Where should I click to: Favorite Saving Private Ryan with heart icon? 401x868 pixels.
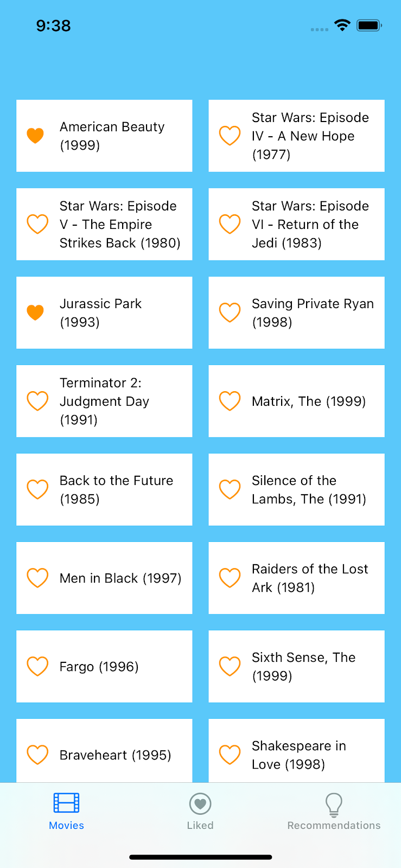coord(230,312)
